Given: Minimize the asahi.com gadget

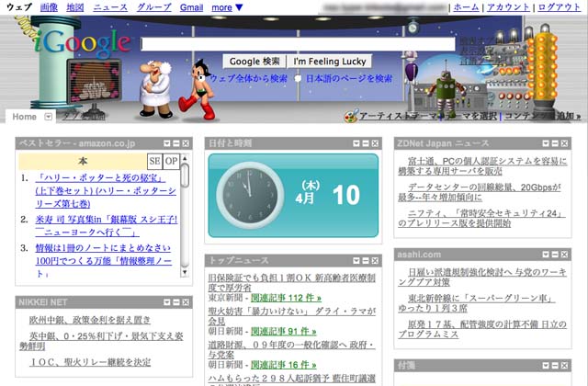Looking at the screenshot, I should click(x=555, y=255).
